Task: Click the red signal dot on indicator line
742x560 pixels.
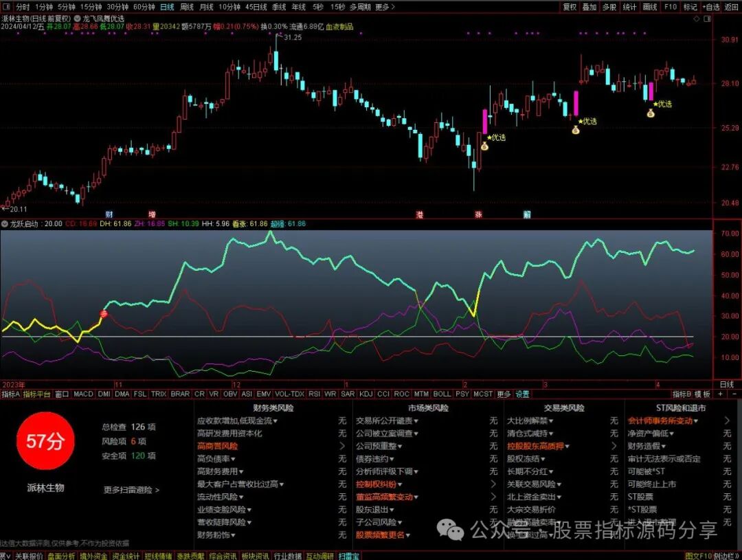Action: [104, 313]
